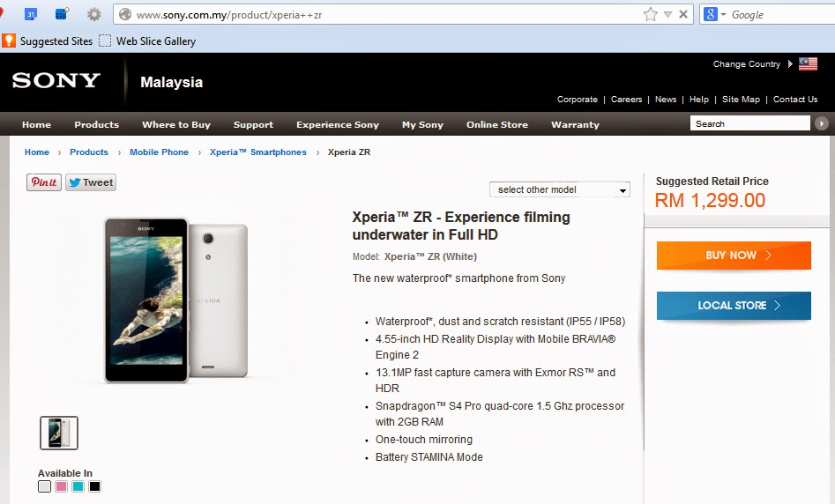
Task: Open the Suggested Sites bookmark
Action: coord(48,41)
